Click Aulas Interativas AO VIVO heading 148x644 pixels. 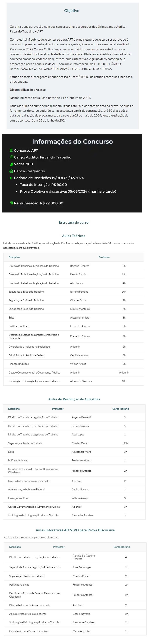[75, 530]
